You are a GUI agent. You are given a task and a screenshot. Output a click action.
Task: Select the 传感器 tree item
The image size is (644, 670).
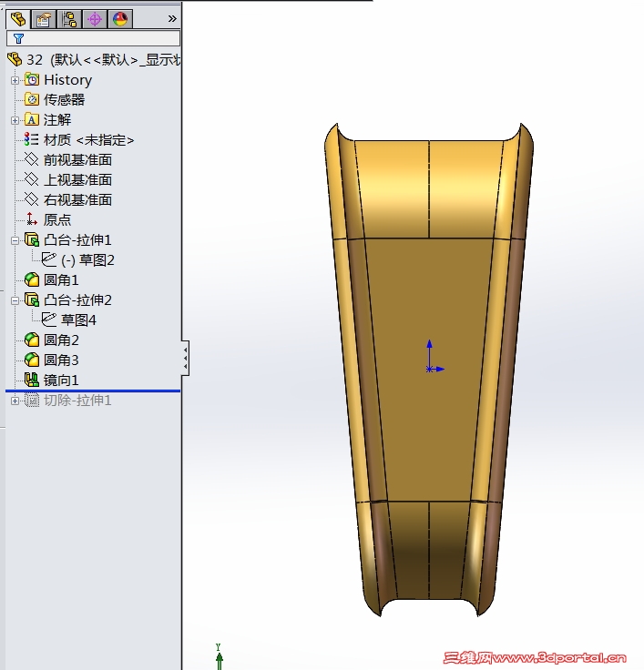coord(64,99)
